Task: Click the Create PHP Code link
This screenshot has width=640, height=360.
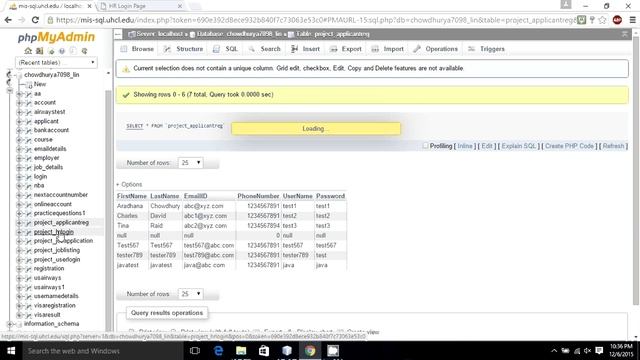Action: [x=569, y=146]
